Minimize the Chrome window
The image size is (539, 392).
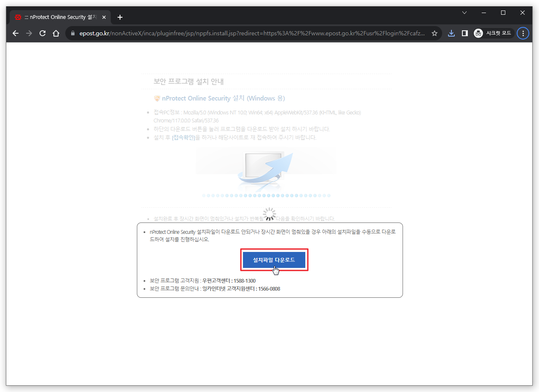484,13
